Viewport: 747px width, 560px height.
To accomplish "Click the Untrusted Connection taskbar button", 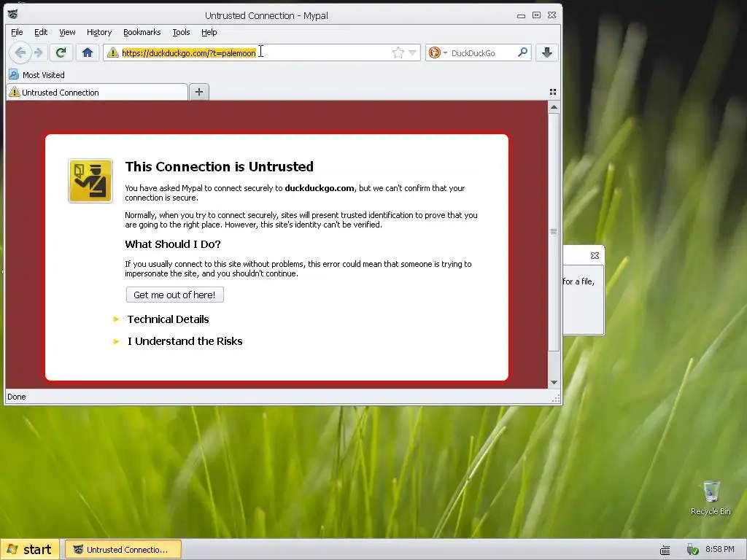I will coord(123,550).
